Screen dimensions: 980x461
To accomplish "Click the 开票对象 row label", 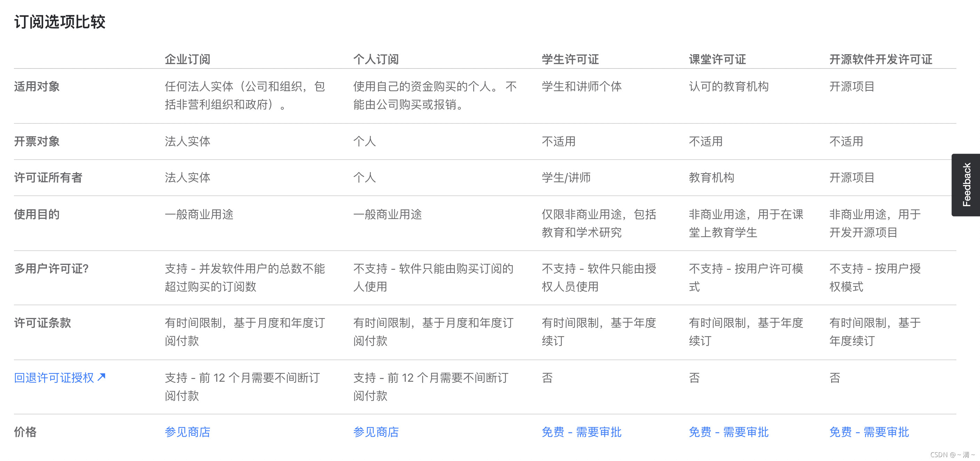I will [x=37, y=141].
